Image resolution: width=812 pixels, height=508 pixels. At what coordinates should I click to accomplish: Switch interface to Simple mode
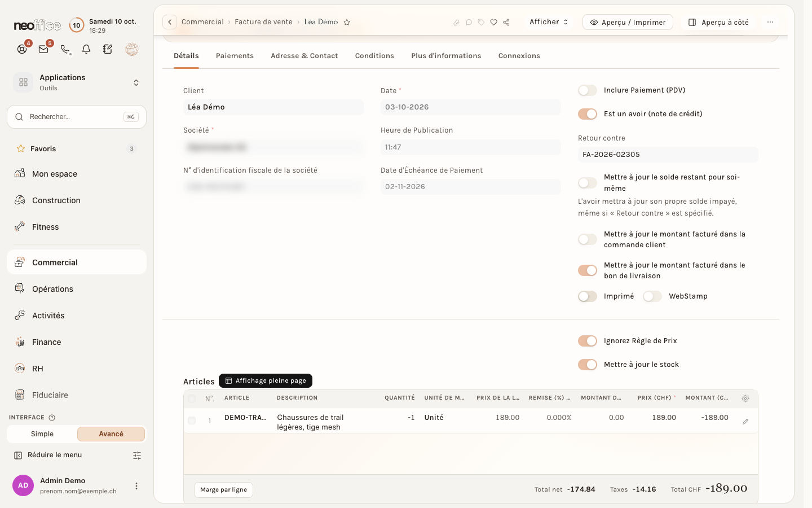(x=42, y=434)
